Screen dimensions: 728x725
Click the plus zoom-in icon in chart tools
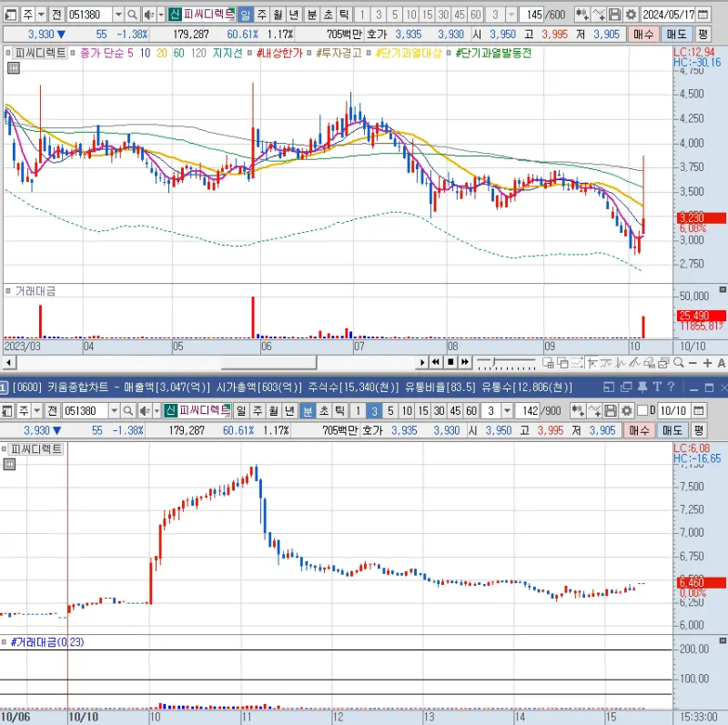click(707, 363)
